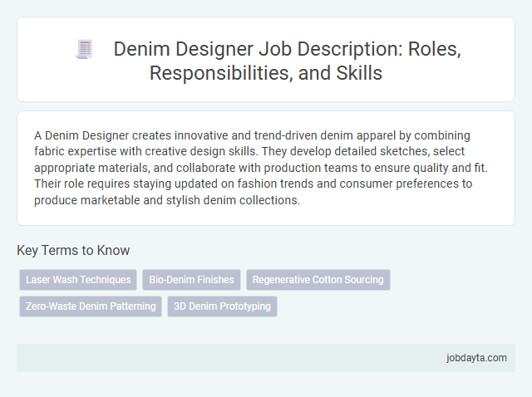Open the Laser Wash Techniques tag

78,280
